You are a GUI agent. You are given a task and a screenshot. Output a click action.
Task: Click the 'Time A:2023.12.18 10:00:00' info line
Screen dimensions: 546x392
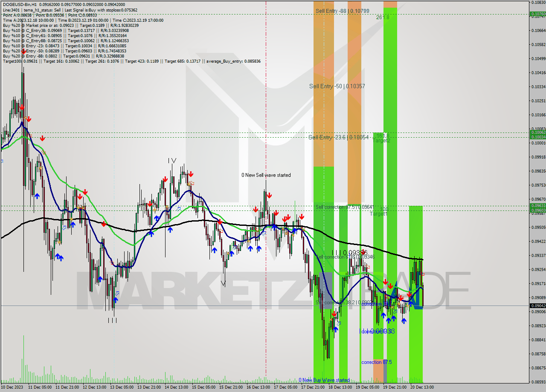(x=83, y=20)
